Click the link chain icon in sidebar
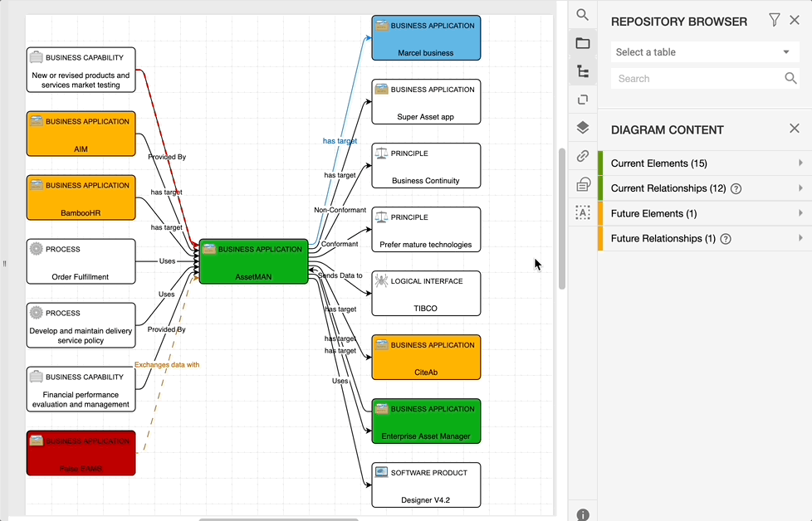Screen dimensions: 812x521 click(583, 156)
